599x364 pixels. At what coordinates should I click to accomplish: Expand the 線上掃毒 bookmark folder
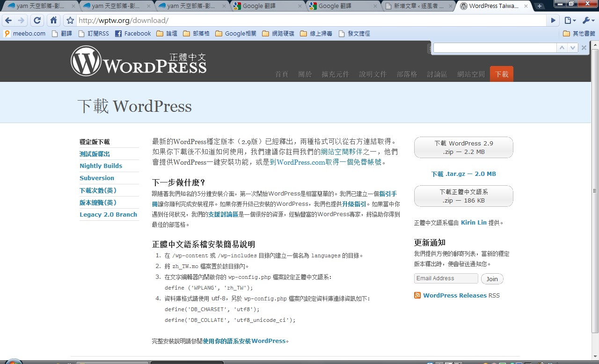[316, 34]
